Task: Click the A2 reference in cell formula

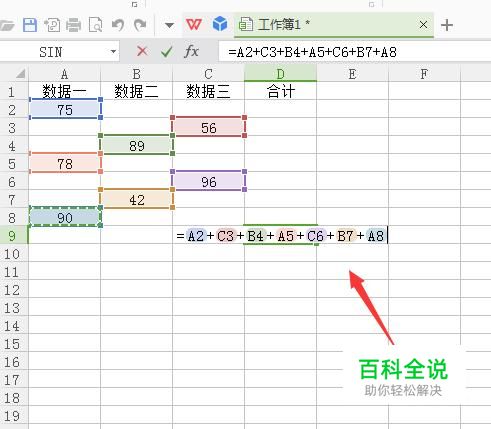Action: point(196,236)
